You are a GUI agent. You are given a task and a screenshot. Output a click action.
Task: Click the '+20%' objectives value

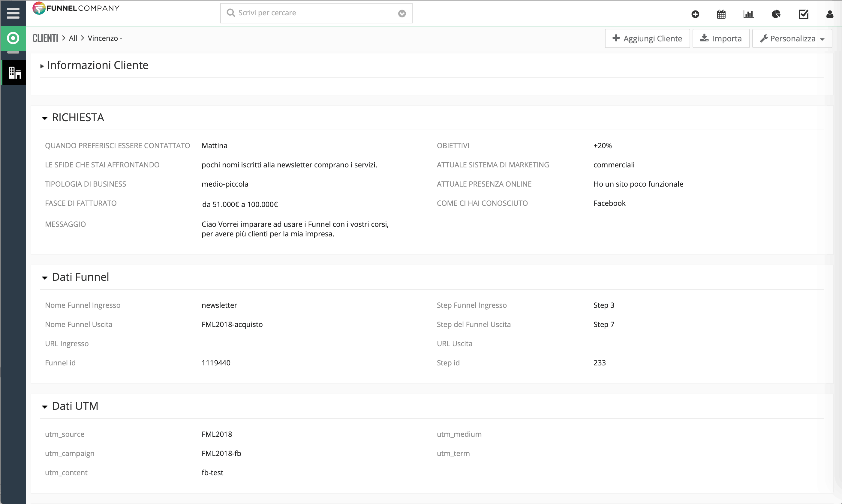(602, 146)
